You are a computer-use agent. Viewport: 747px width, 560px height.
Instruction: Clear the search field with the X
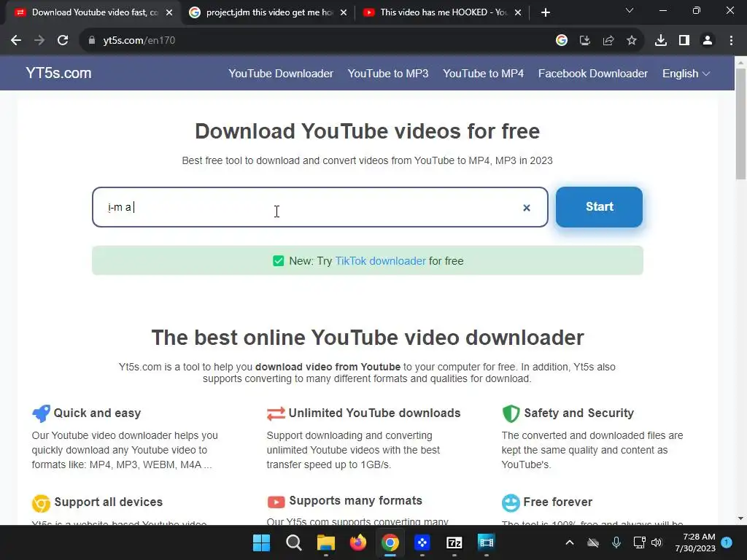point(527,208)
